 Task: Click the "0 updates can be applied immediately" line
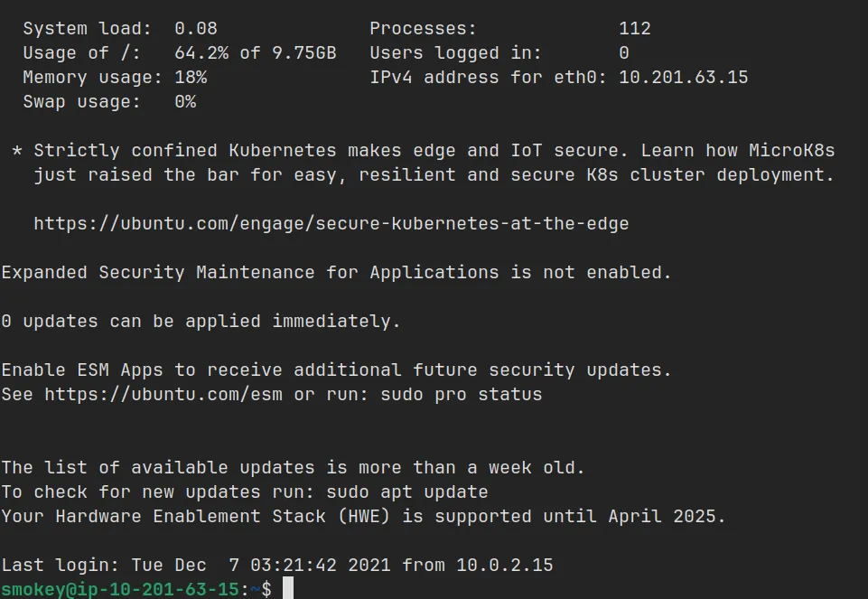coord(201,321)
